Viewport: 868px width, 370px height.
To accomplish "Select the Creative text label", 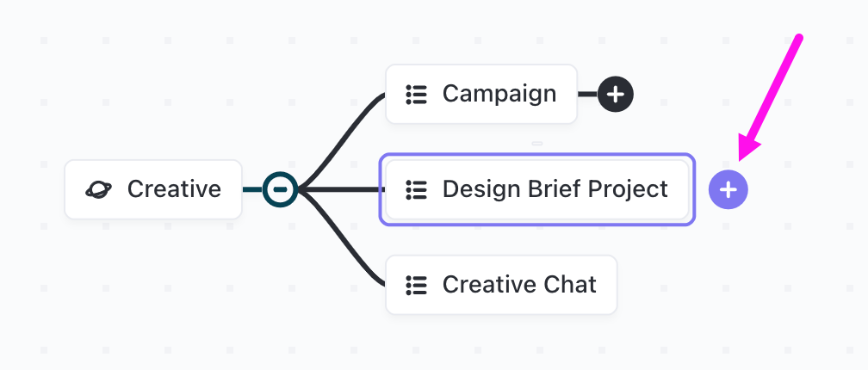I will 174,189.
